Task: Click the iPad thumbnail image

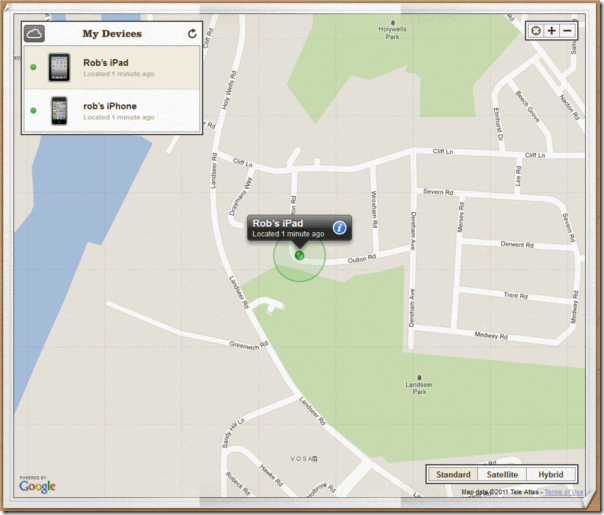Action: pyautogui.click(x=59, y=67)
